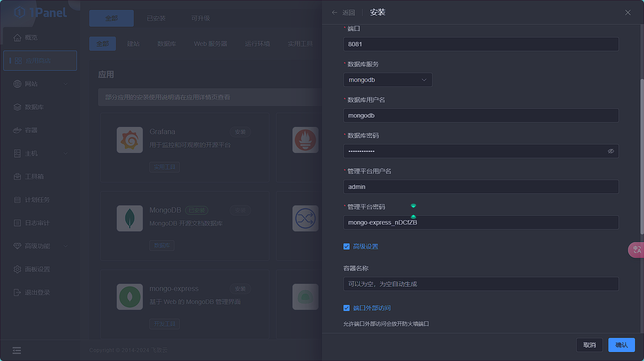Viewport: 644px width, 361px height.
Task: Show the database password via eye icon
Action: tap(611, 151)
